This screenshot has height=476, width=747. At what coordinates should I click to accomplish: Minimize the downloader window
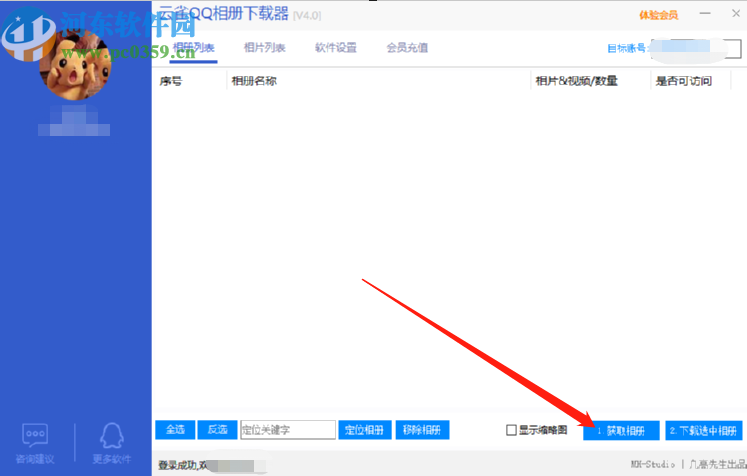click(x=705, y=14)
